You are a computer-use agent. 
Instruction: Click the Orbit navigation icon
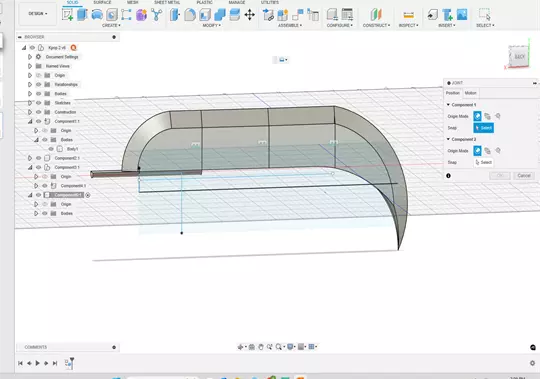(241, 347)
